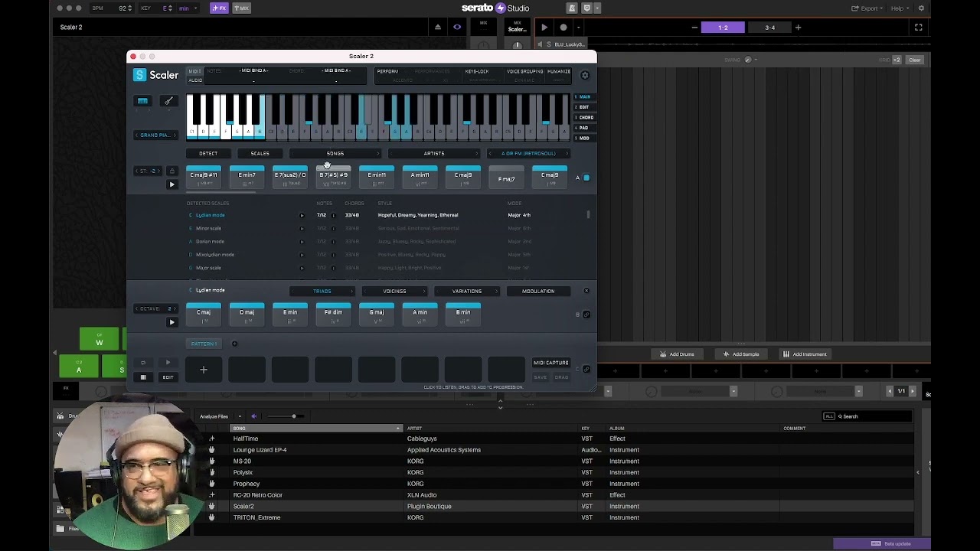Close the Lydian mode scale panel
This screenshot has width=980, height=551.
click(x=586, y=291)
